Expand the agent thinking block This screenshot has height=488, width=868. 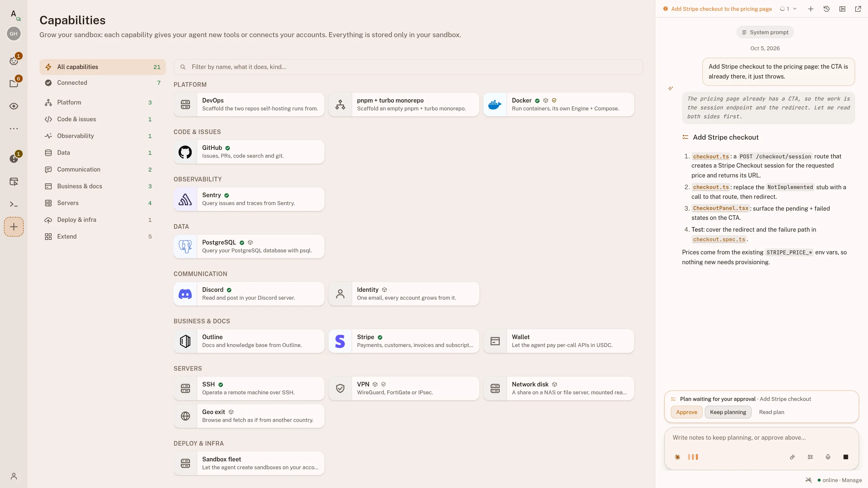[769, 108]
